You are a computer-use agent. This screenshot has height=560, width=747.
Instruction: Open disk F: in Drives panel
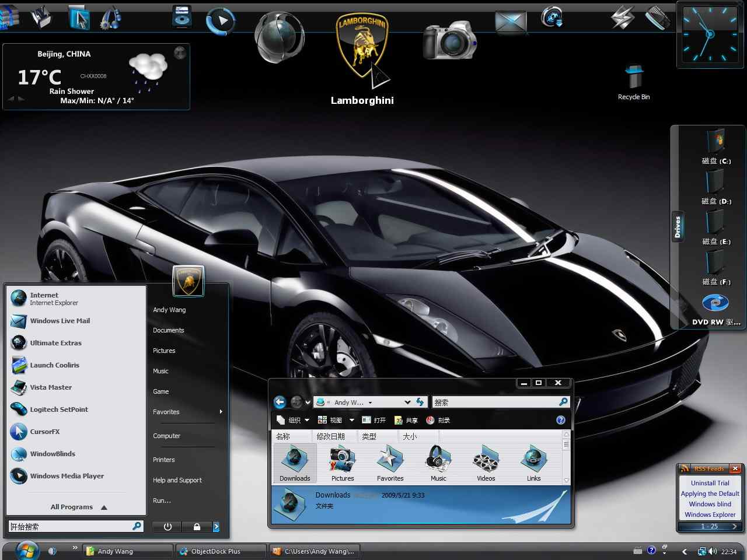pyautogui.click(x=715, y=268)
